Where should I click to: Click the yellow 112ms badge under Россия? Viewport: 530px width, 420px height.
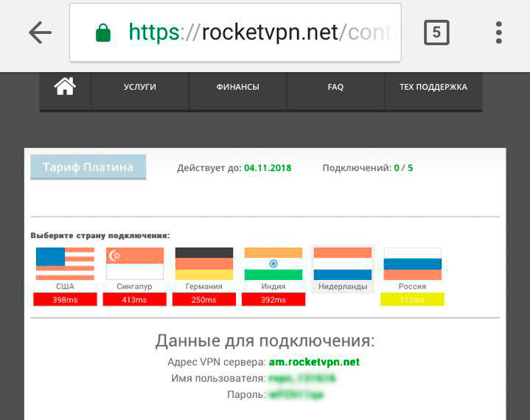[412, 300]
